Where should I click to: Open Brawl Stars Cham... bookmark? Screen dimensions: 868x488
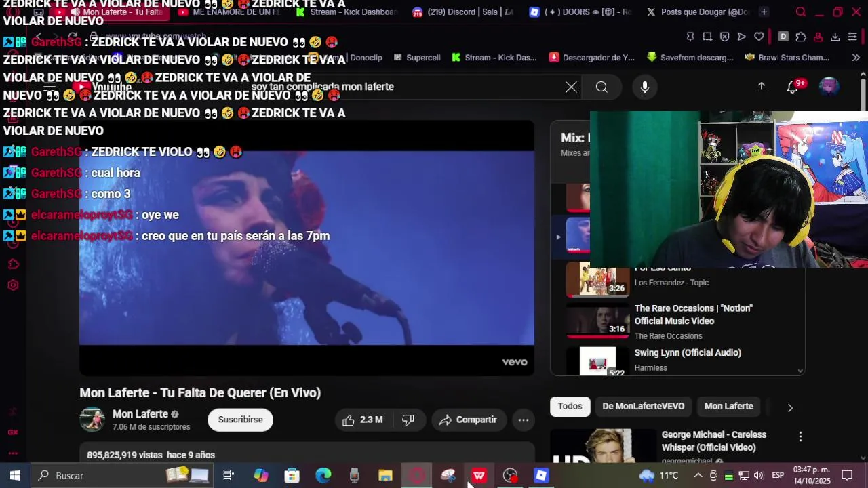[787, 58]
